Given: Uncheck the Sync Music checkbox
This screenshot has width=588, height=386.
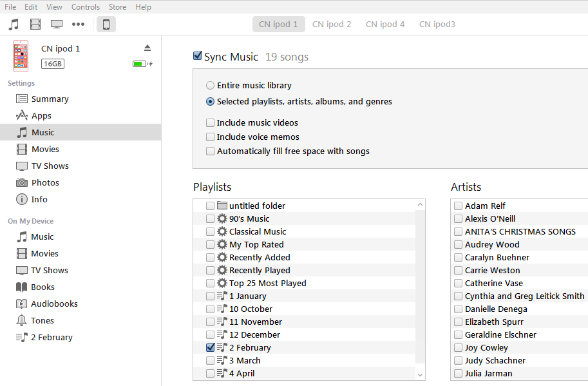Looking at the screenshot, I should pos(197,56).
